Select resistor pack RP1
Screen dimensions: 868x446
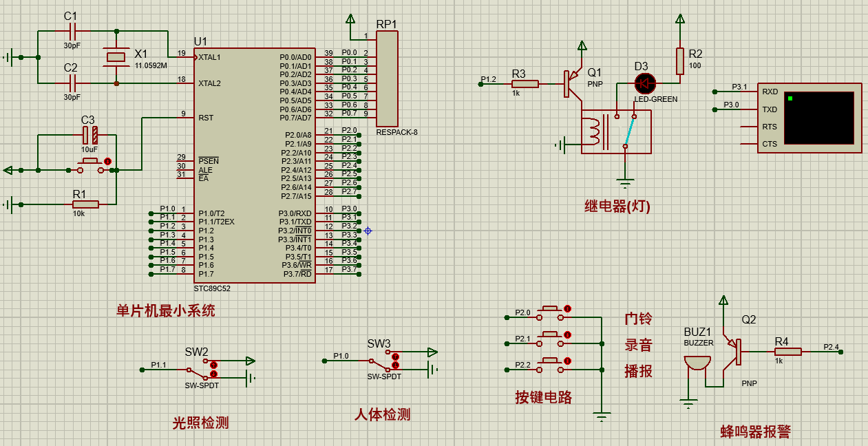tap(388, 79)
